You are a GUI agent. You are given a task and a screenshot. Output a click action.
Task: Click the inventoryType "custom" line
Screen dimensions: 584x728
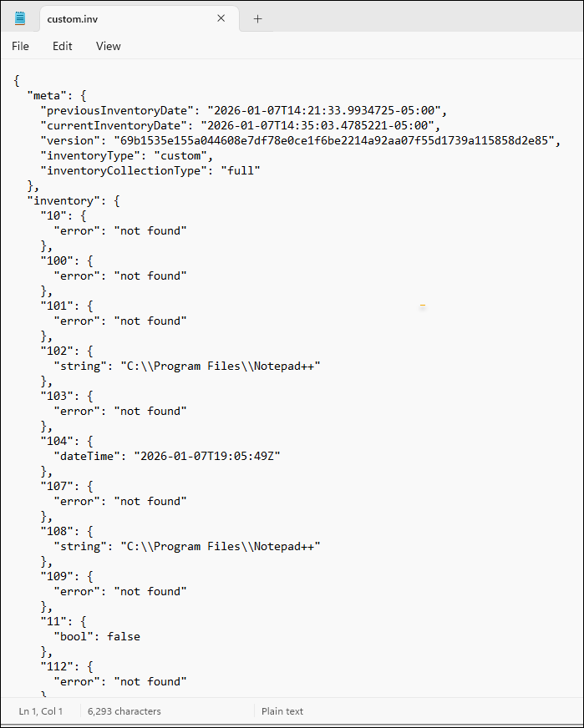127,155
